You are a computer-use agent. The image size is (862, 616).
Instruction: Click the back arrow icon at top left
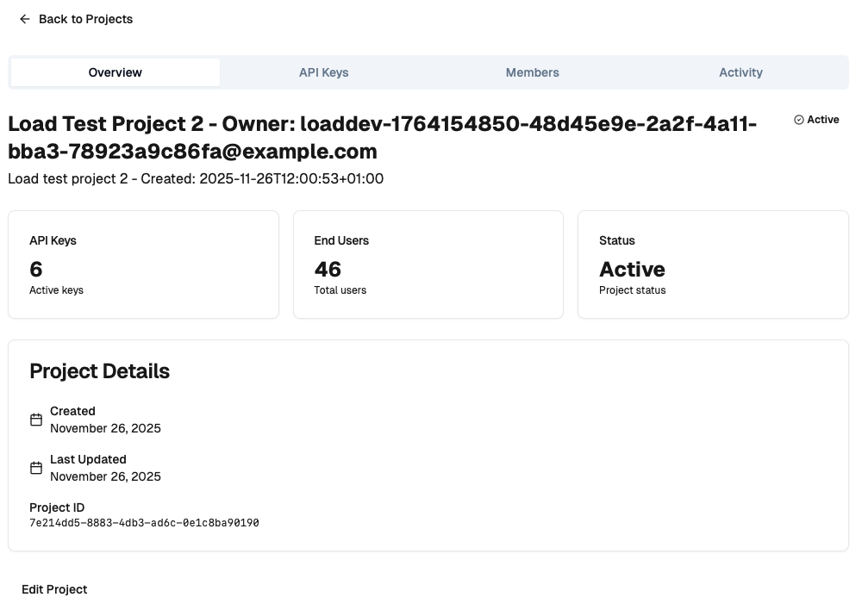pyautogui.click(x=24, y=19)
